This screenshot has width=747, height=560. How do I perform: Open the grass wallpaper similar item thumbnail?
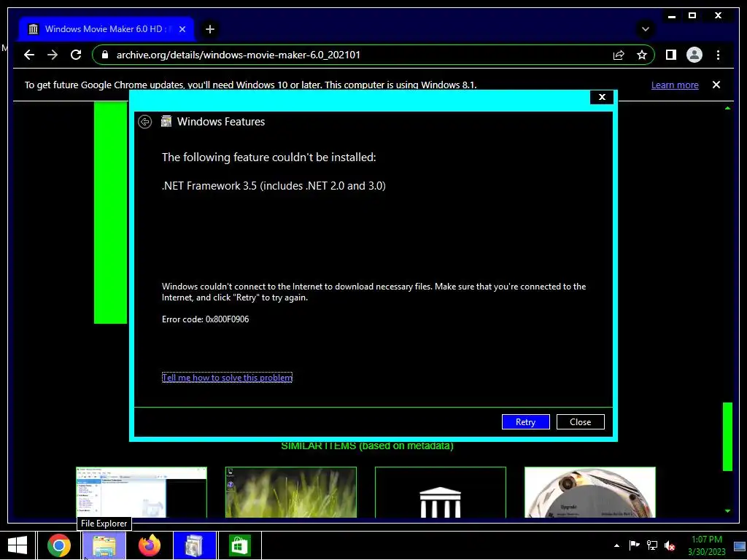(x=290, y=492)
